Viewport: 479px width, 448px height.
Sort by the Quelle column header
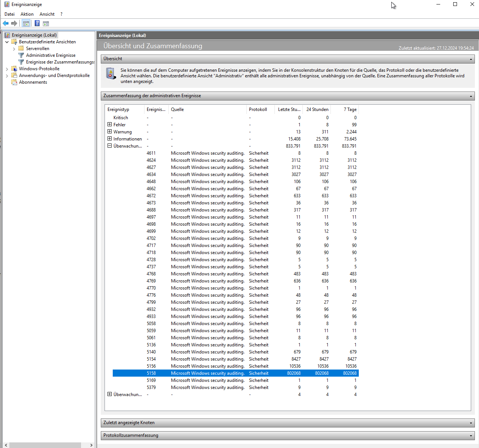208,109
